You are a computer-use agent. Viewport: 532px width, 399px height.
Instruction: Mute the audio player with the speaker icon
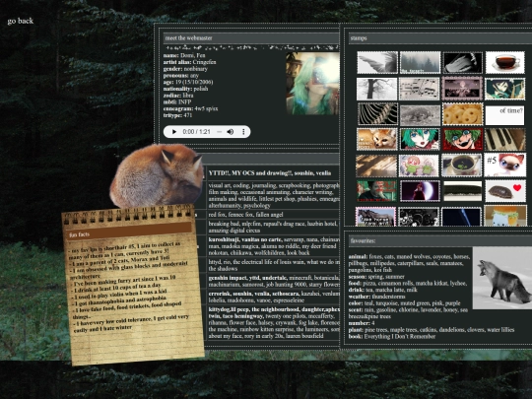[230, 132]
